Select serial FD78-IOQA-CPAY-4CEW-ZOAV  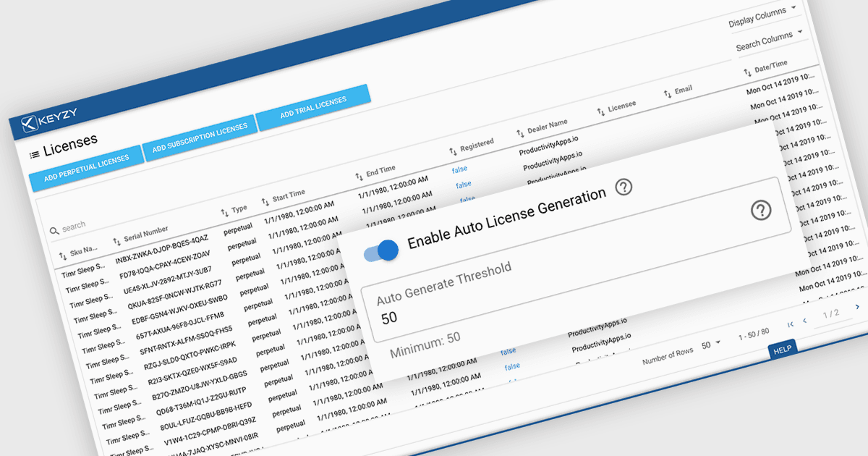click(x=166, y=264)
